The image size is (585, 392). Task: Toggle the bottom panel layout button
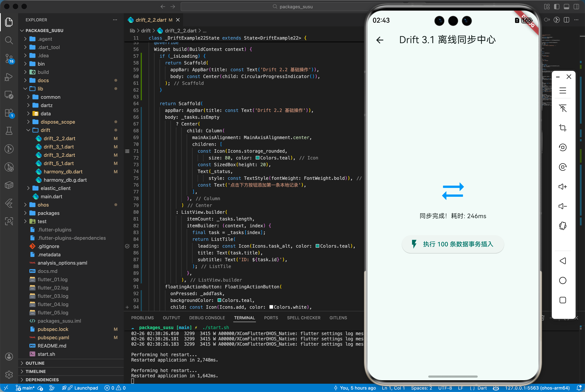(x=566, y=7)
